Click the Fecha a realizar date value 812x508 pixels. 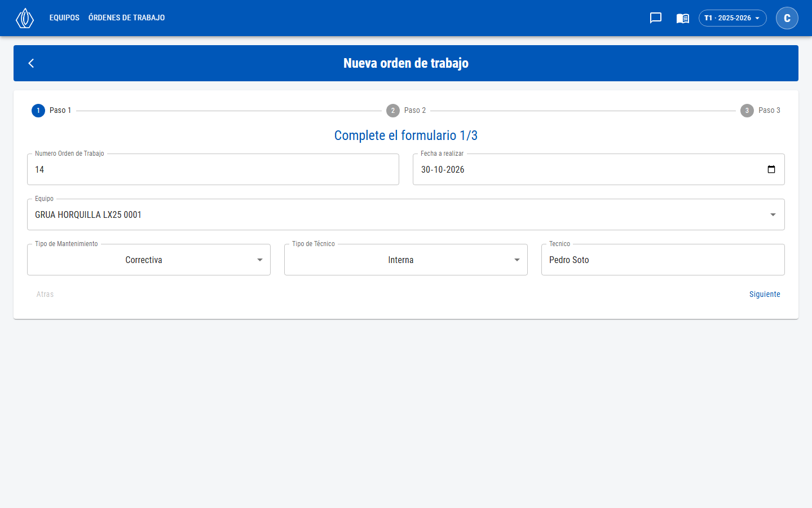(x=443, y=169)
